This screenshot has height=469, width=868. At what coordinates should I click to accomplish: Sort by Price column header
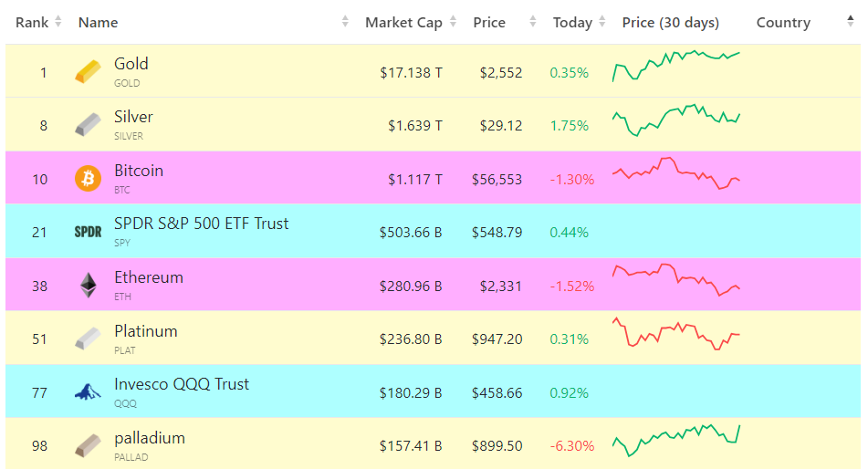[x=489, y=23]
